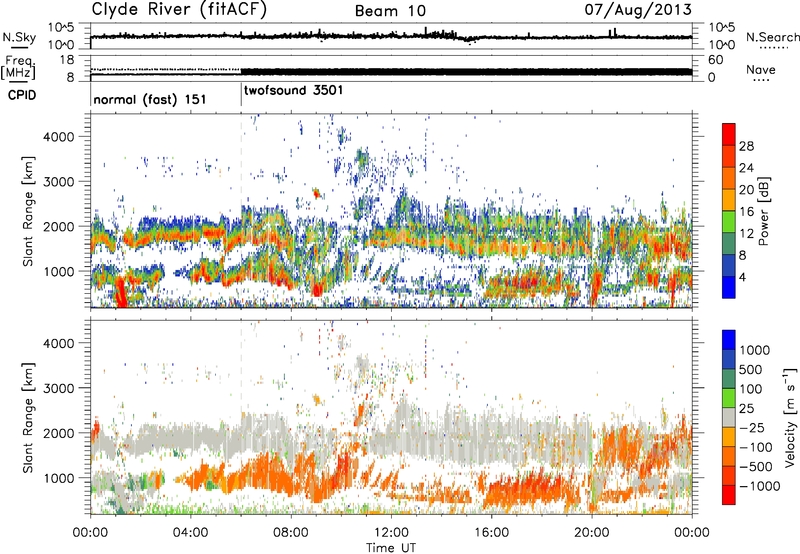Select the "normal (fast) 151" CPID entry
The height and width of the screenshot is (554, 800).
[150, 99]
